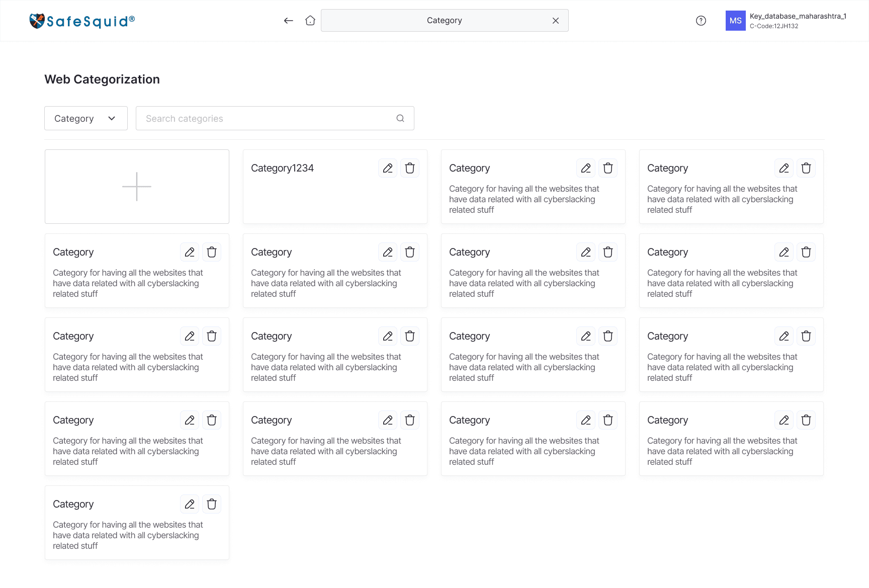Image resolution: width=869 pixels, height=588 pixels.
Task: Click the C-Code:12JH132 label
Action: click(774, 26)
